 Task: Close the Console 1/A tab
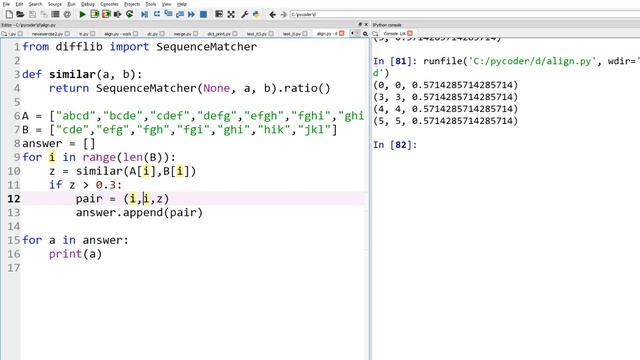point(410,33)
